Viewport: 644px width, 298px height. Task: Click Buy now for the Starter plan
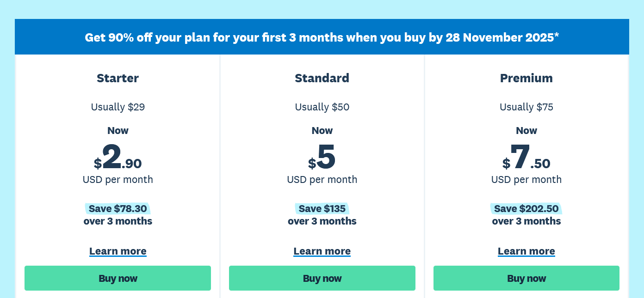pyautogui.click(x=118, y=278)
